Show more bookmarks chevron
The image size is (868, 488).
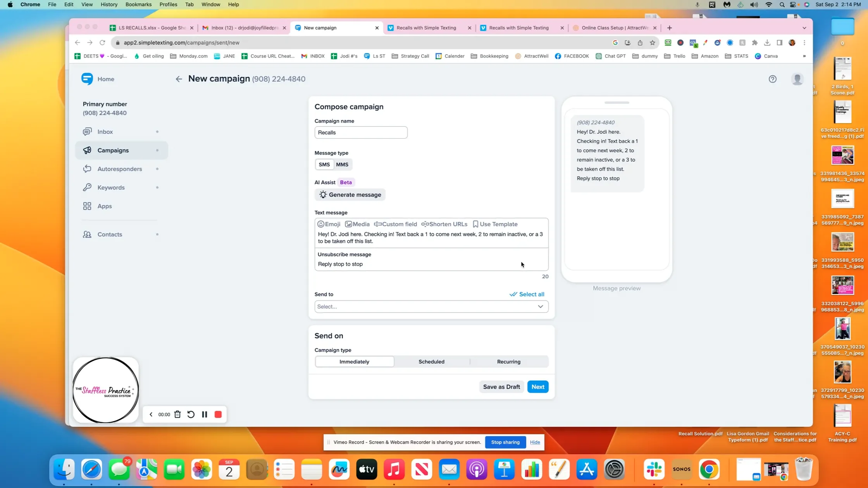coord(804,56)
